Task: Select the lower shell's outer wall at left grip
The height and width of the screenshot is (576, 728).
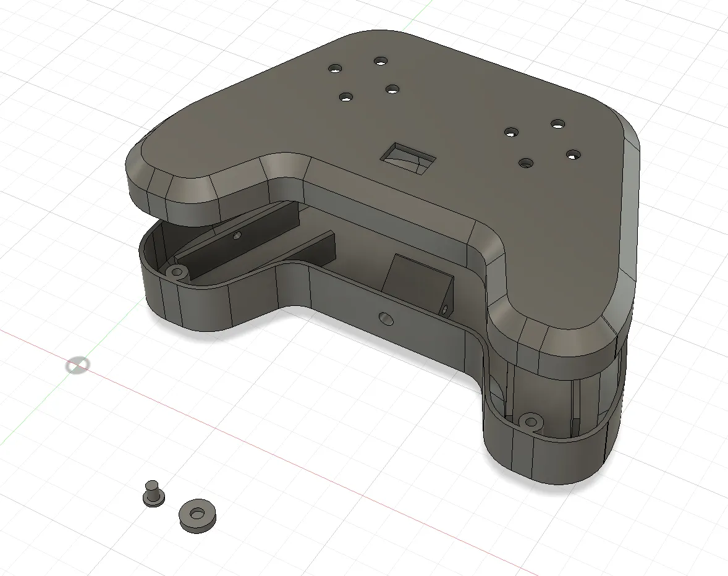Action: [x=185, y=306]
